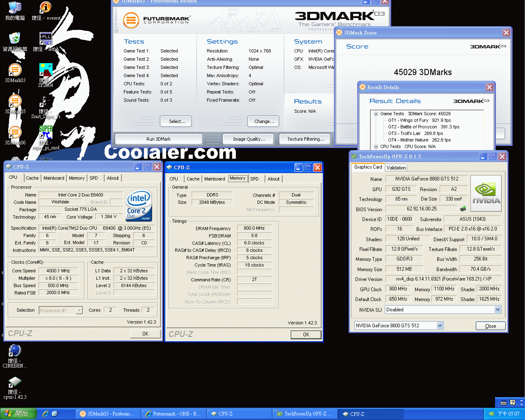This screenshot has height=420, width=525.
Task: Switch to TechPowerUp GPU-Z taskbar button
Action: point(305,414)
